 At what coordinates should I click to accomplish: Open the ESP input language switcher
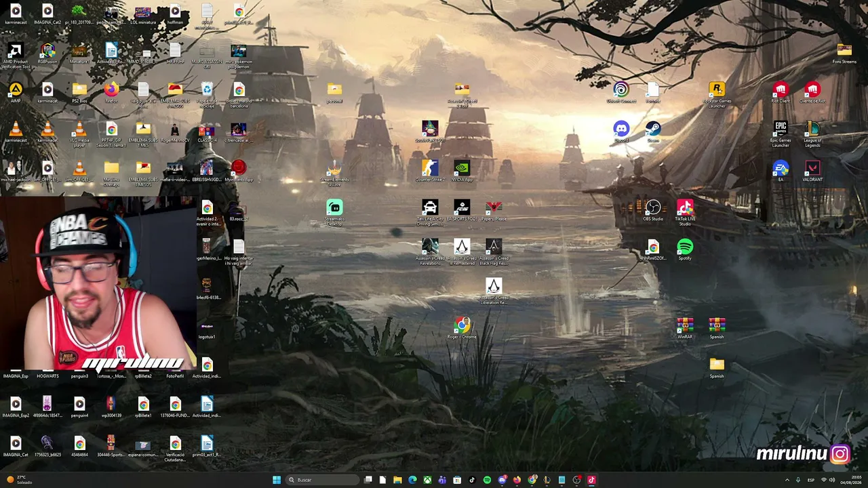[811, 480]
